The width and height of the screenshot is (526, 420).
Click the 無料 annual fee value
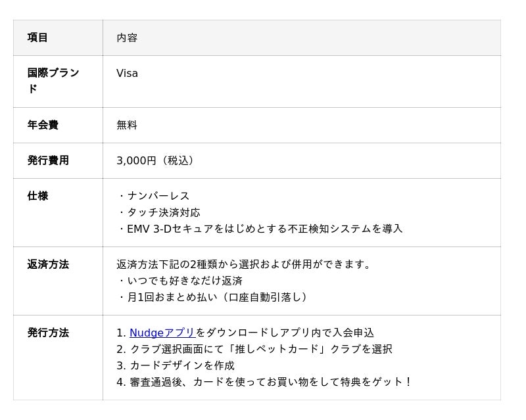pos(127,125)
